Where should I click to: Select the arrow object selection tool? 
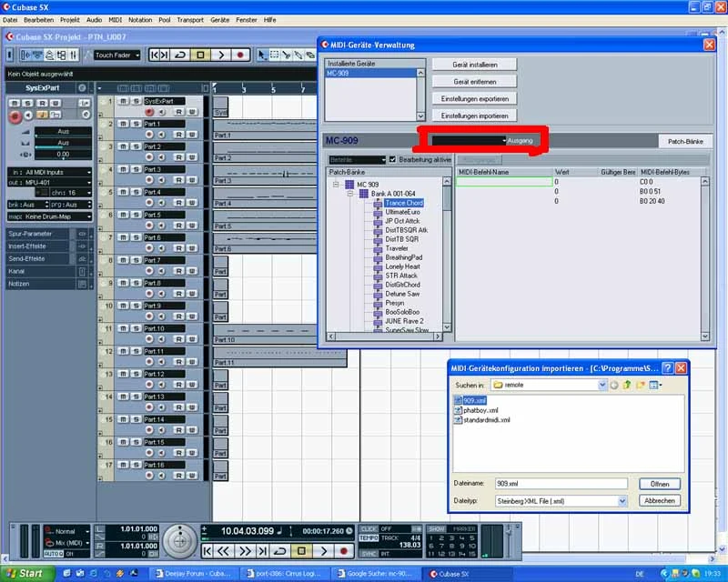[x=263, y=55]
